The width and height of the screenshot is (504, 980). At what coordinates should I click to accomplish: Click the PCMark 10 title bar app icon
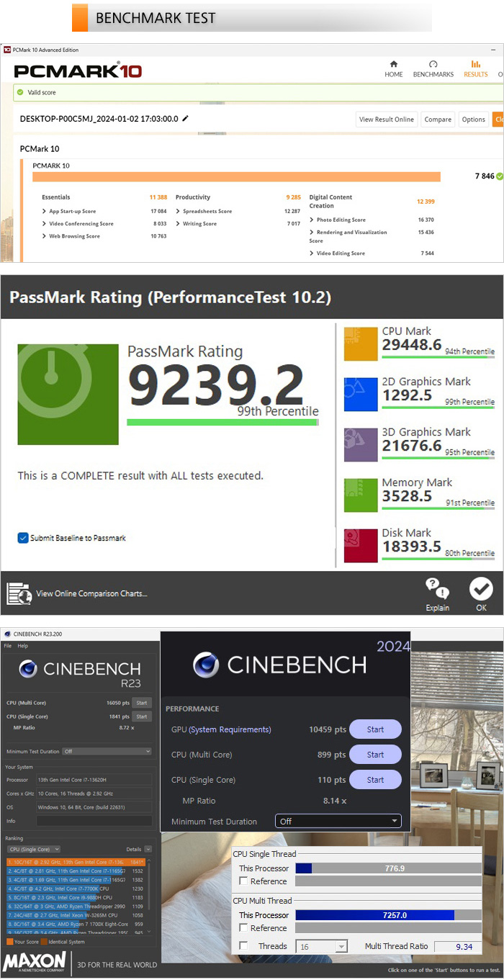coord(6,50)
